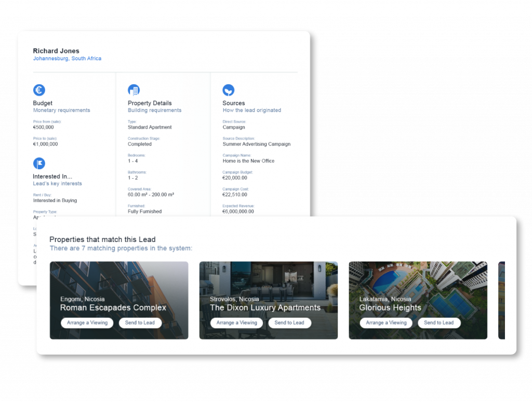532x402 pixels.
Task: Select the Strovolos, Nicosia location text
Action: point(234,299)
